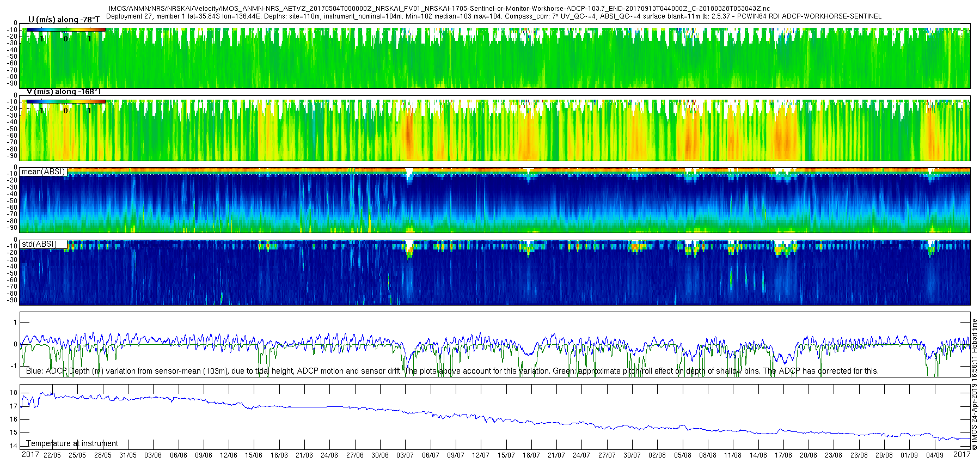Click the NetCDF file path title text
Screen dimensions: 980x463
tap(439, 9)
